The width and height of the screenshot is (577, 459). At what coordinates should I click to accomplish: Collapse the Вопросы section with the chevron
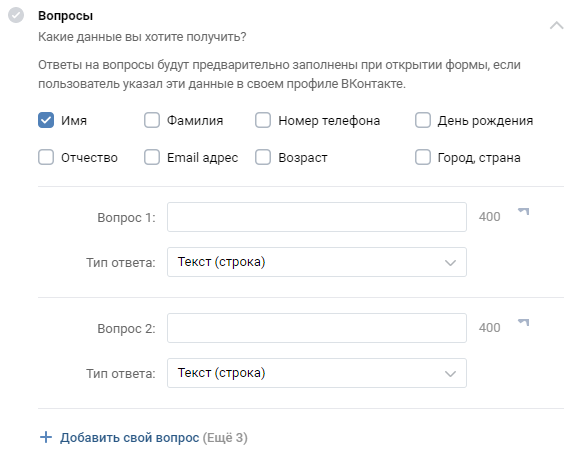point(556,25)
